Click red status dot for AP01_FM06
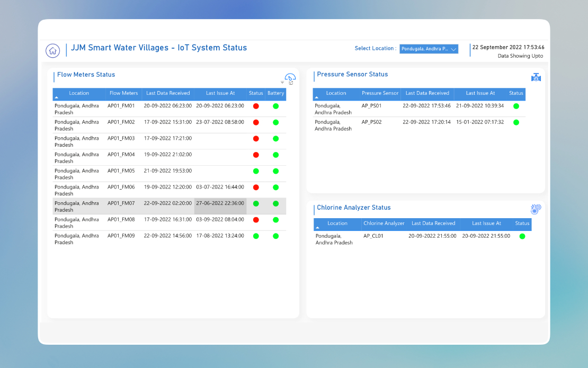 click(x=256, y=187)
